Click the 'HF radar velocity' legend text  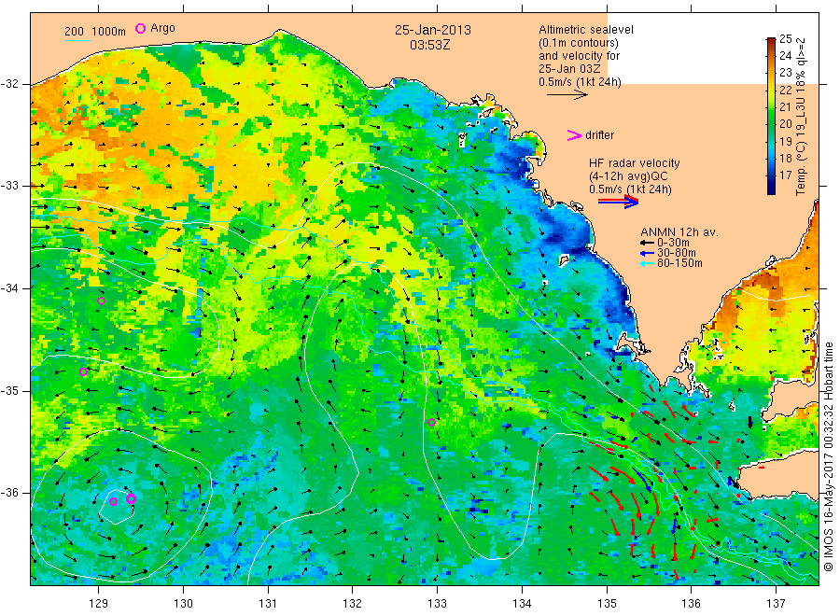pos(635,163)
